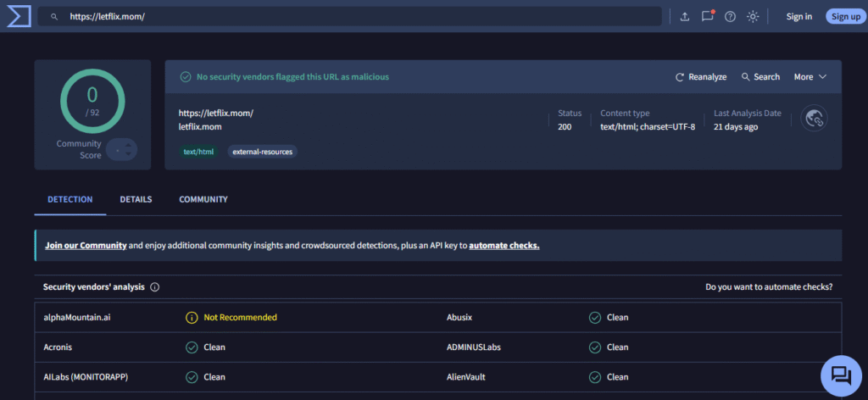Screen dimensions: 868x400
Task: Open the Join our Community link
Action: 86,246
